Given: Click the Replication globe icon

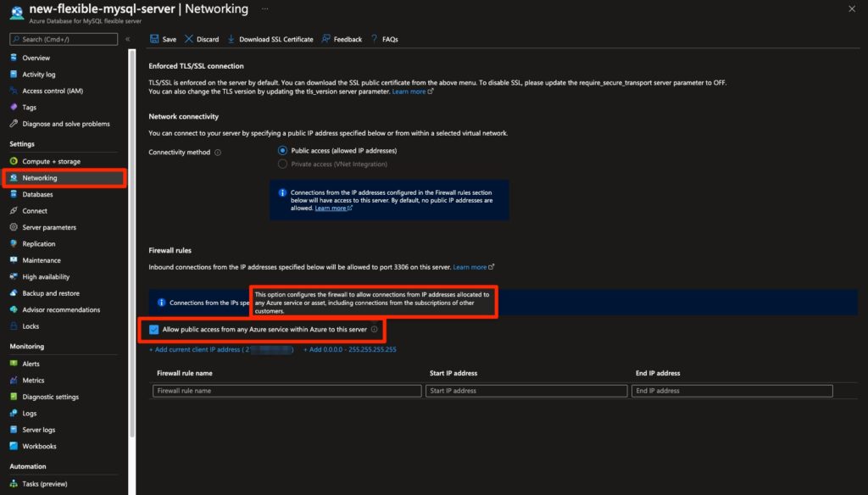Looking at the screenshot, I should tap(14, 243).
